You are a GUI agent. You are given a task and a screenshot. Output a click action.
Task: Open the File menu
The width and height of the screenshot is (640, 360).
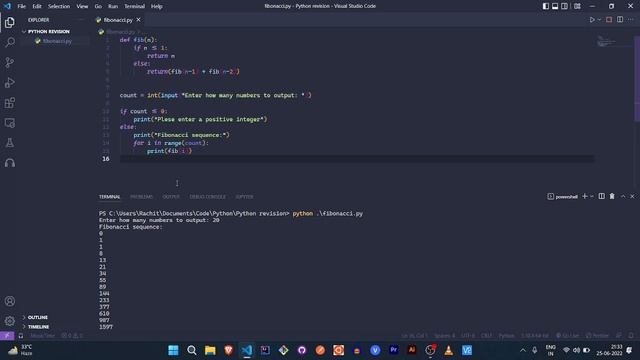tap(22, 6)
